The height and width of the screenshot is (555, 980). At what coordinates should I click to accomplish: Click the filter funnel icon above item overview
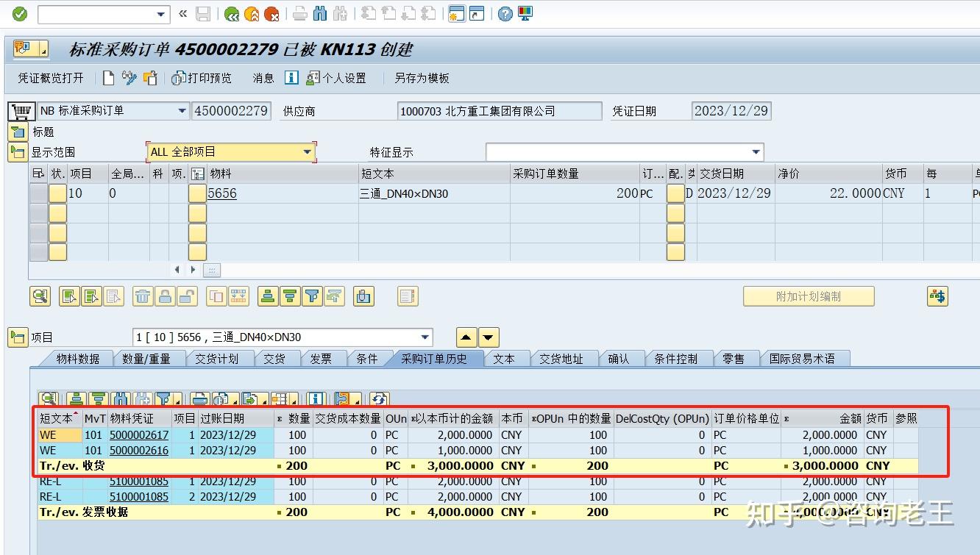[312, 296]
